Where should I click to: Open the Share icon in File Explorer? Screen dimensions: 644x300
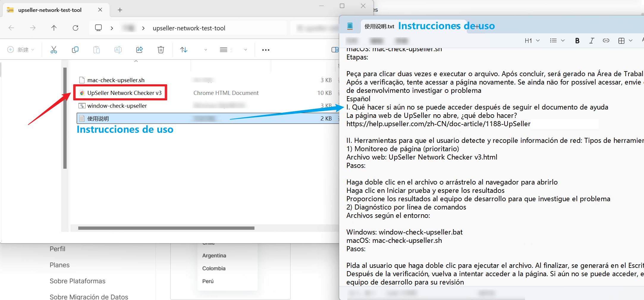tap(139, 49)
